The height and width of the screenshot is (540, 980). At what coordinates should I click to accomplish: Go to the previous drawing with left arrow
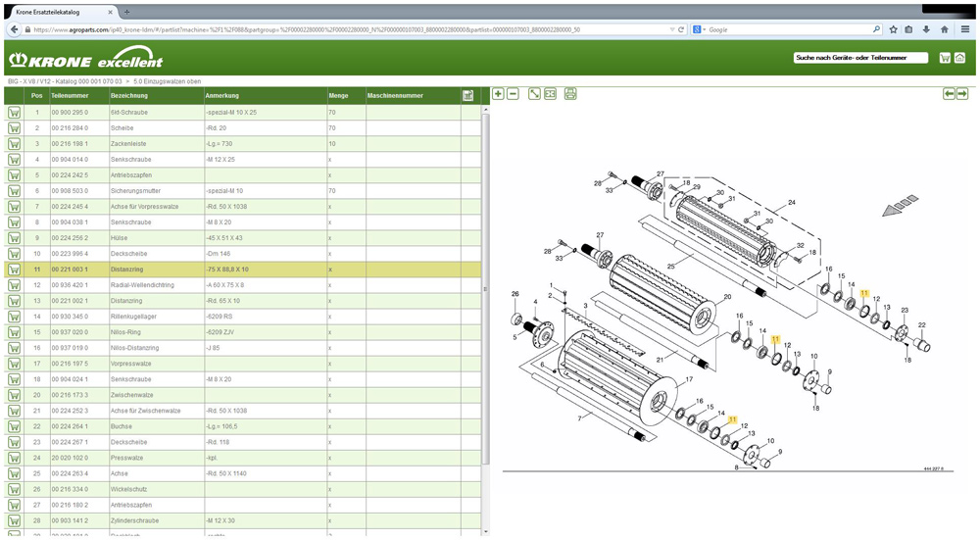click(949, 94)
